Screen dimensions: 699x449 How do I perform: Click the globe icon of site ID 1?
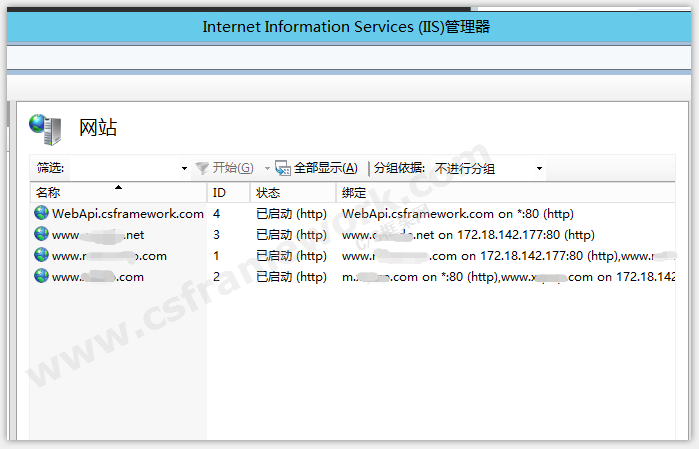pyautogui.click(x=41, y=255)
